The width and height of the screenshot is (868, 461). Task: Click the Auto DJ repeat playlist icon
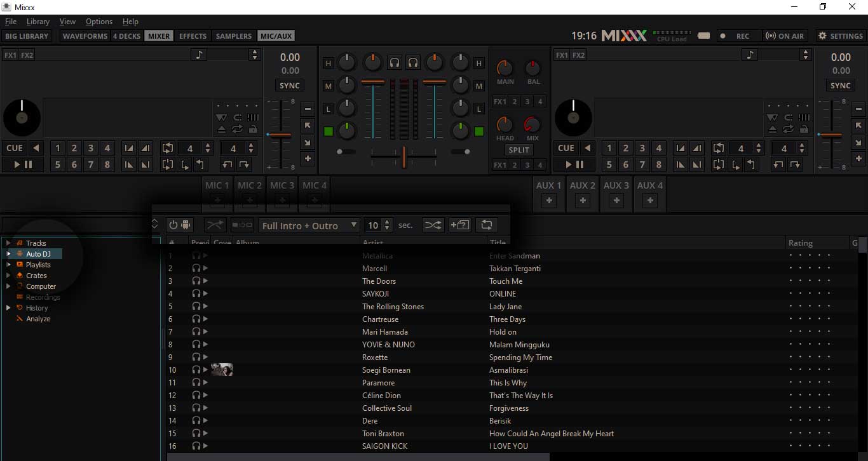tap(486, 225)
